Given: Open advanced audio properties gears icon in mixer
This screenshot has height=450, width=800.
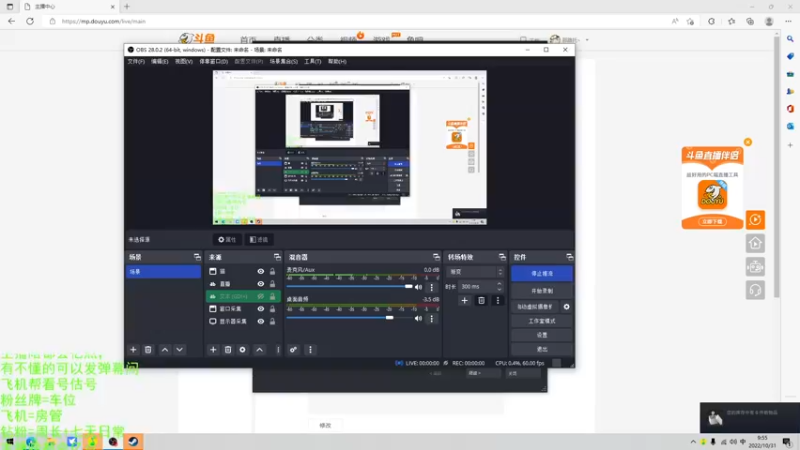Looking at the screenshot, I should pos(293,349).
